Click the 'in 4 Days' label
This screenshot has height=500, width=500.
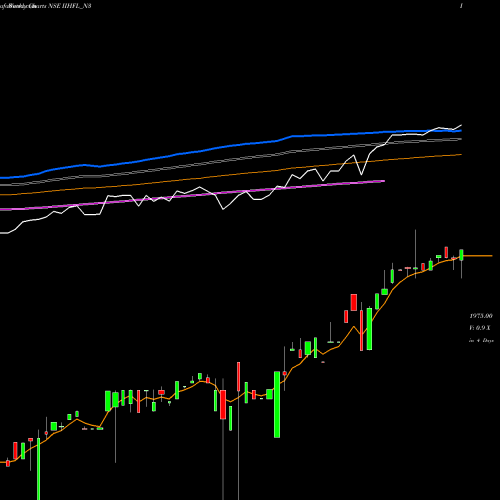coord(481,340)
